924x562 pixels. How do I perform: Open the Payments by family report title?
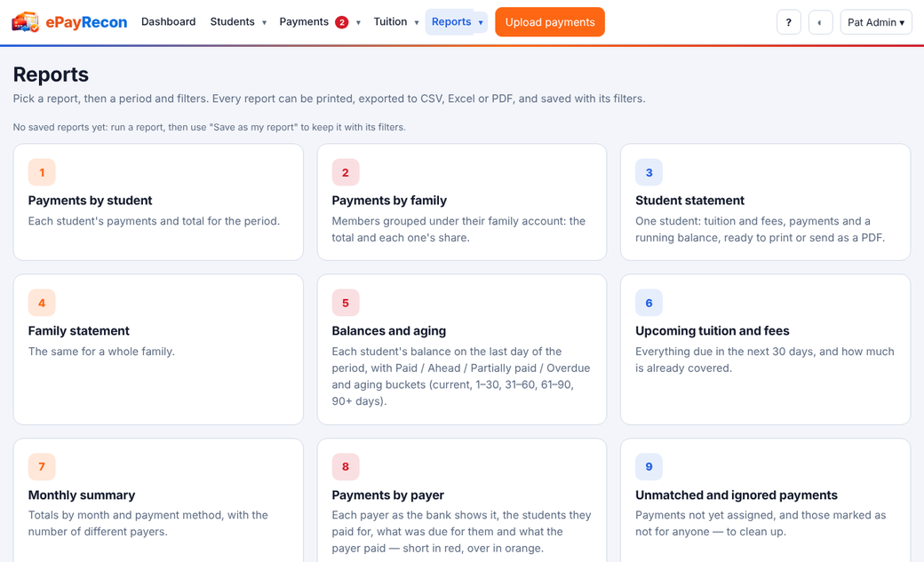(389, 201)
